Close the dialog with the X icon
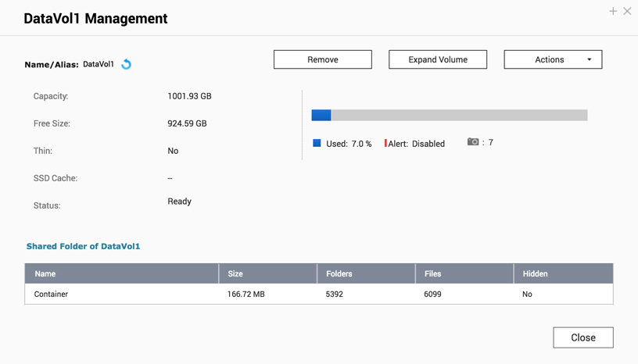Image resolution: width=638 pixels, height=364 pixels. pyautogui.click(x=627, y=12)
